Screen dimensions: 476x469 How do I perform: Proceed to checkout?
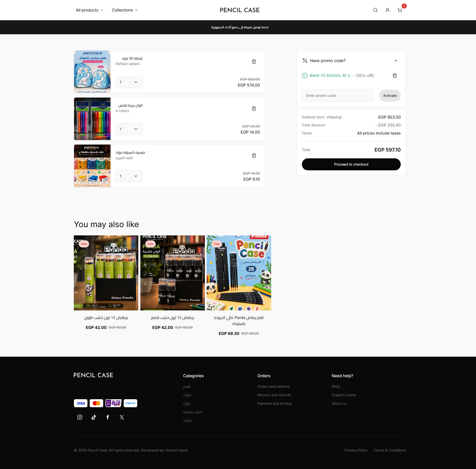point(351,164)
